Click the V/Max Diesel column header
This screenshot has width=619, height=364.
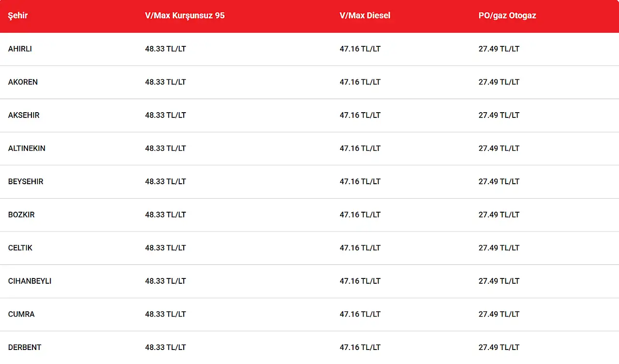point(365,15)
